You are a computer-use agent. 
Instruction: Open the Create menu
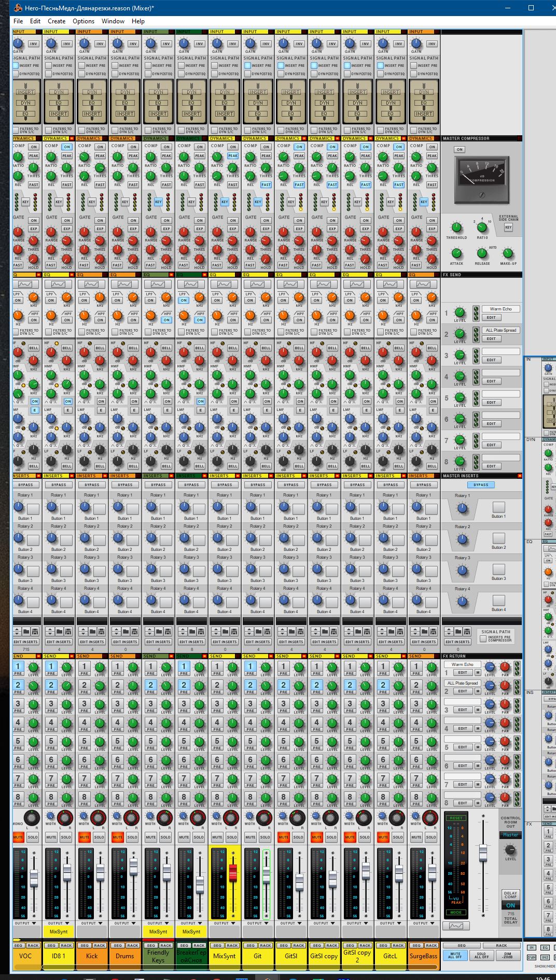(57, 21)
